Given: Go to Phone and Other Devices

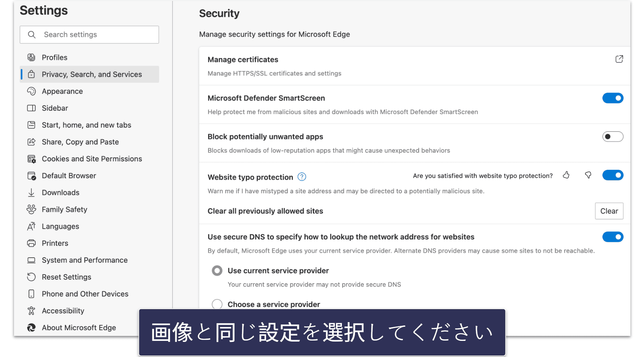Looking at the screenshot, I should point(89,294).
